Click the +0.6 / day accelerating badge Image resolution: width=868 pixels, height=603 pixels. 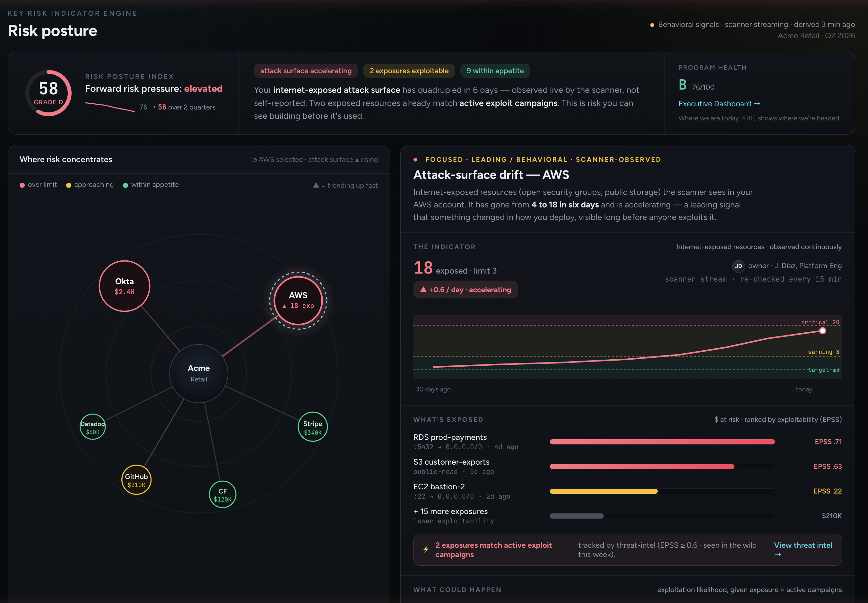[x=465, y=289]
